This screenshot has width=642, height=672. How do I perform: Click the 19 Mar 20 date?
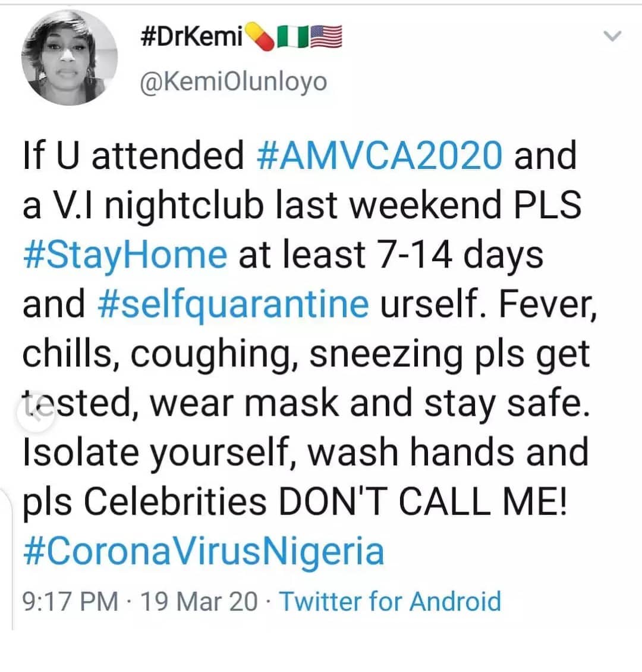point(199,601)
